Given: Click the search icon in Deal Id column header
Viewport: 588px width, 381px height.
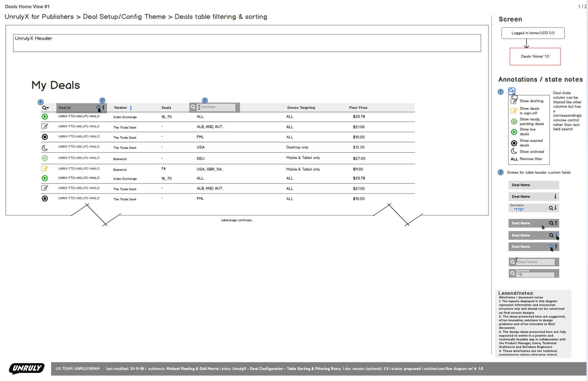Looking at the screenshot, I should click(x=98, y=107).
